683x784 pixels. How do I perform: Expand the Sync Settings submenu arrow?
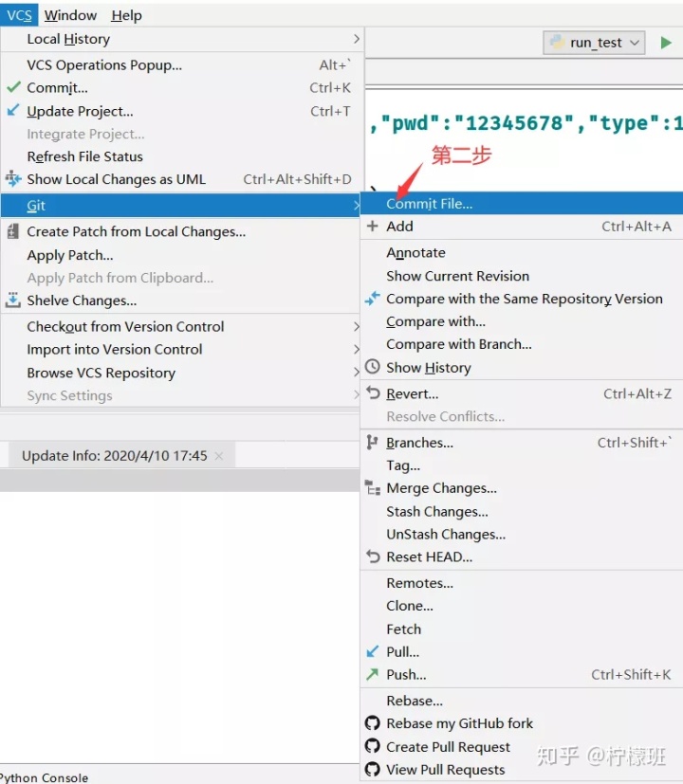coord(357,395)
